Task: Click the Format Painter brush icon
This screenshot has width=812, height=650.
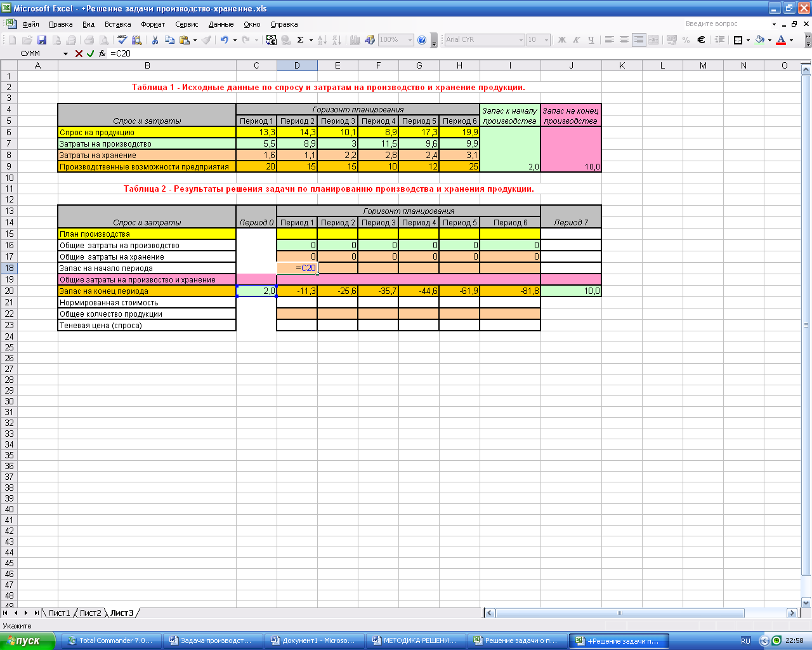Action: (x=207, y=40)
